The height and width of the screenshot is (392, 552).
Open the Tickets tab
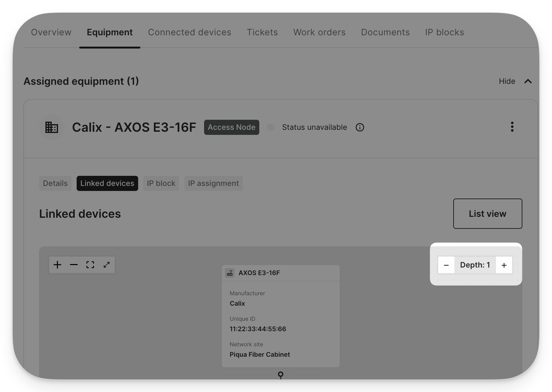(262, 32)
